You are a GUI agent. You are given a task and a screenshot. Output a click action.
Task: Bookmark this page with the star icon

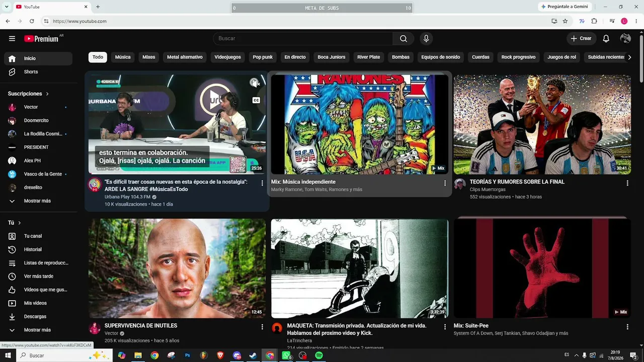(x=565, y=21)
